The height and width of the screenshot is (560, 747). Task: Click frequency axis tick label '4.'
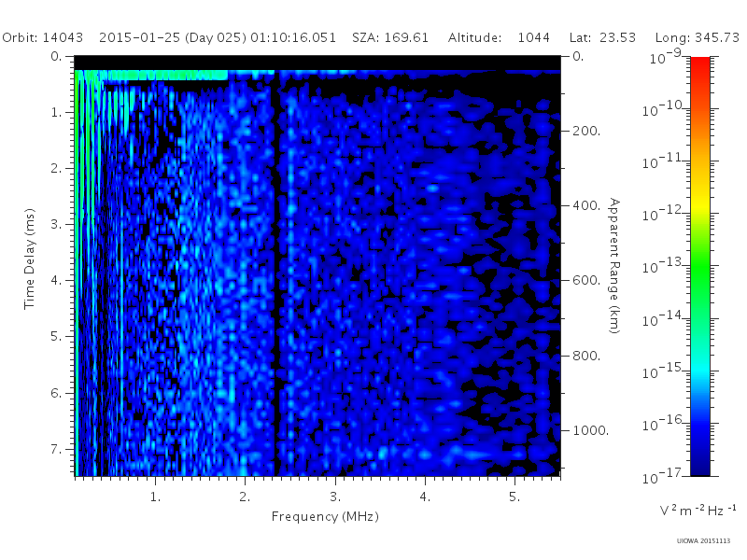point(425,497)
